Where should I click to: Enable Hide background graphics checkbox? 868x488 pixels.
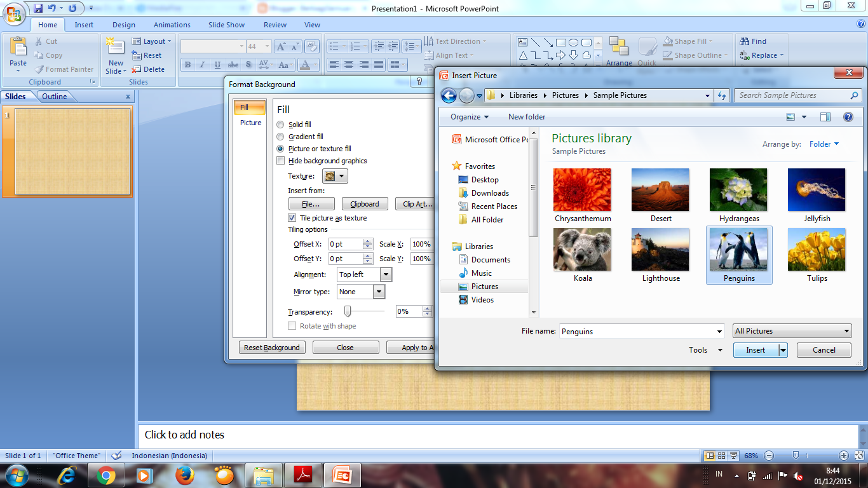coord(281,161)
